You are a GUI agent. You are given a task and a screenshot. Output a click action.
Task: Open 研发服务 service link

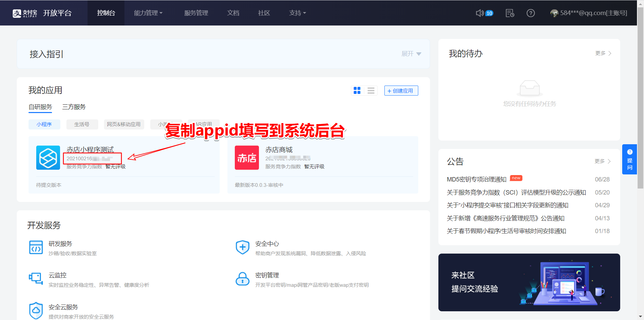click(60, 244)
